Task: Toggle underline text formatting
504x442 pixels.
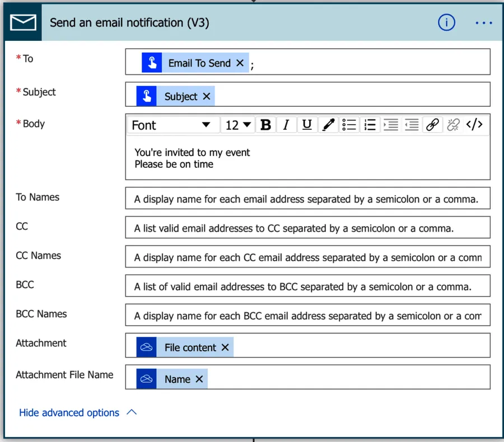Action: [307, 125]
